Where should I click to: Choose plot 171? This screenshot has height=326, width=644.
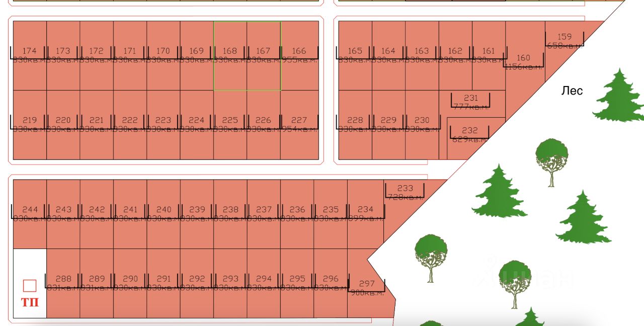point(130,55)
